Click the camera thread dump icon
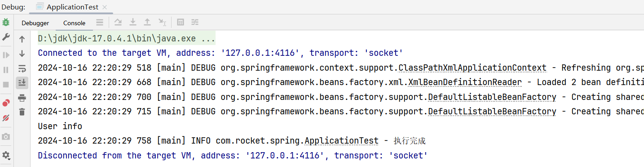Screen dimensions: 644x167 click(x=6, y=136)
